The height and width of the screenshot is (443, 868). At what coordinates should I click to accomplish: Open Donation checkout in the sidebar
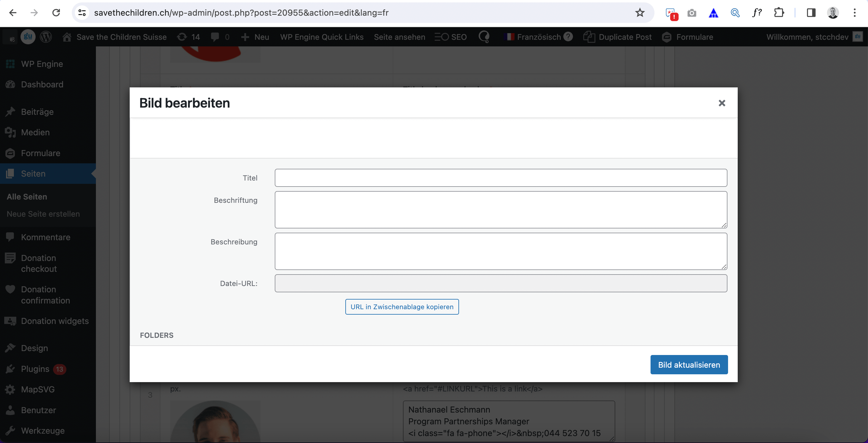click(x=48, y=263)
